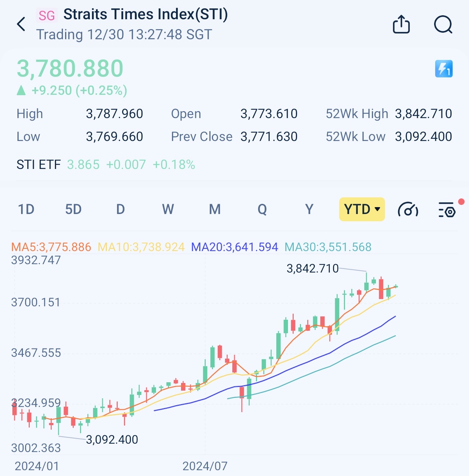Open the share icon
This screenshot has width=469, height=476.
[401, 24]
